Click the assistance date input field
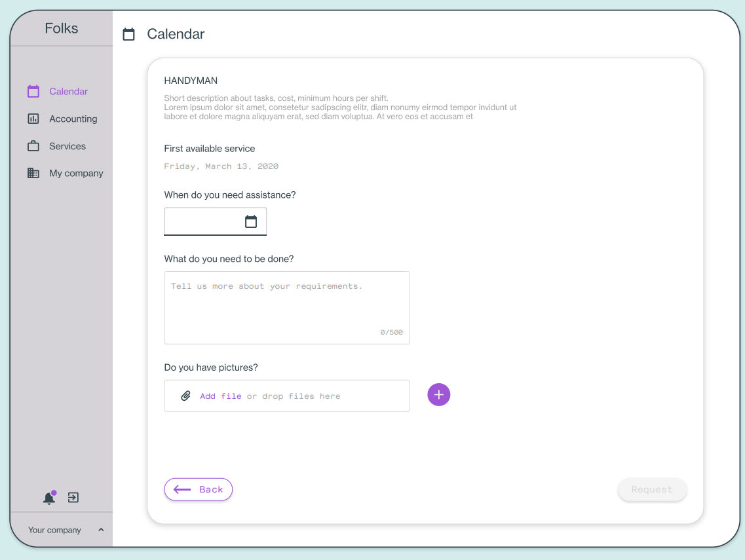 (215, 221)
